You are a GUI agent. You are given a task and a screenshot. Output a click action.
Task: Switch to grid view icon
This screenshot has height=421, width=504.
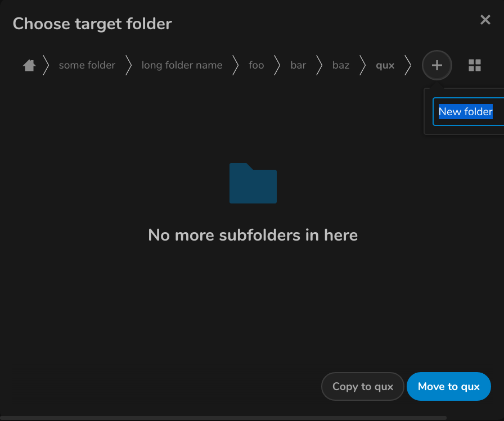474,65
